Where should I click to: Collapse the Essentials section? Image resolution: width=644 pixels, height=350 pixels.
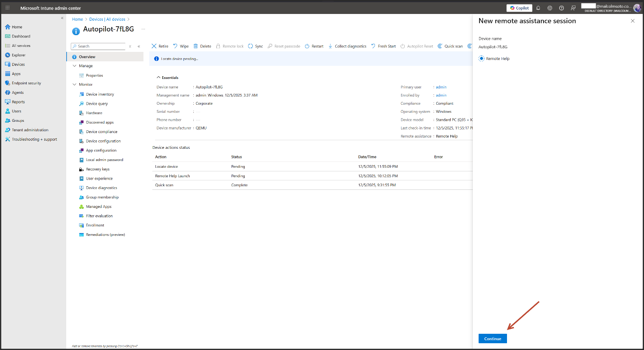pos(159,78)
